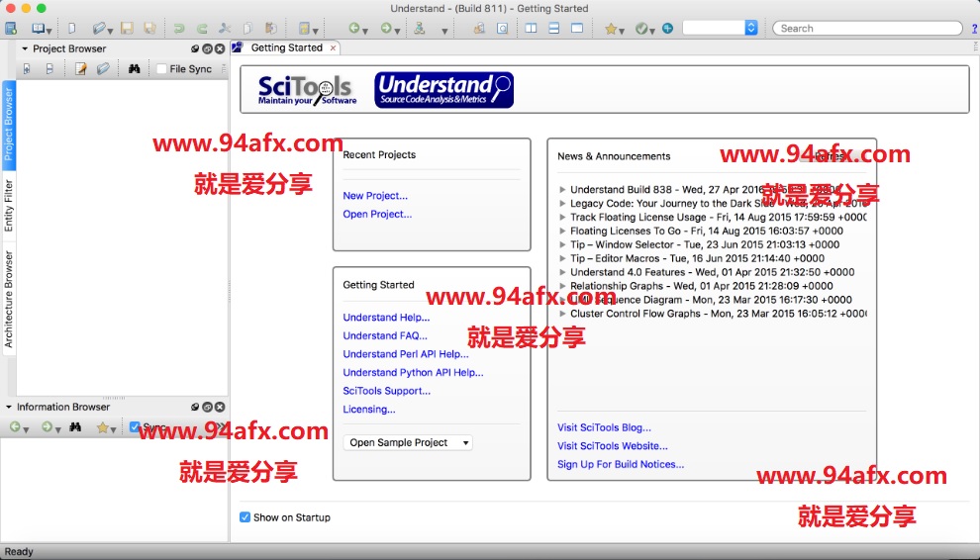Click the New Project... link
Image resolution: width=980 pixels, height=560 pixels.
tap(375, 196)
